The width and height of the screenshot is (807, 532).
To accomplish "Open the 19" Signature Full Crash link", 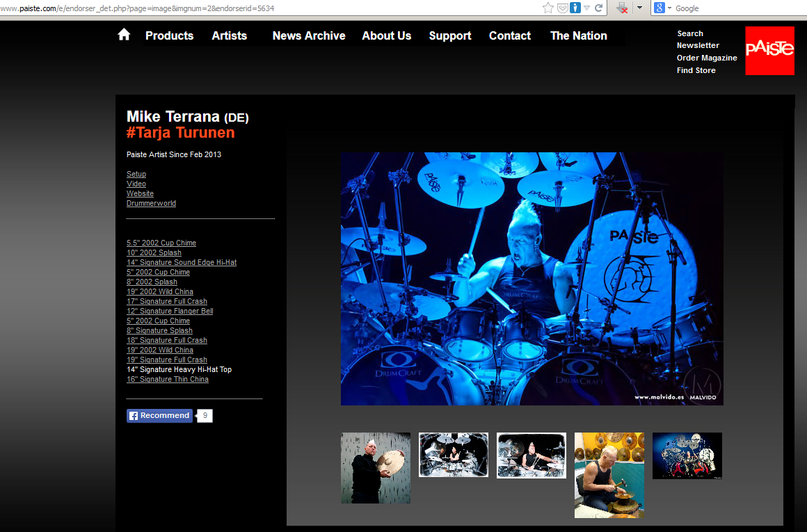I will 167,360.
